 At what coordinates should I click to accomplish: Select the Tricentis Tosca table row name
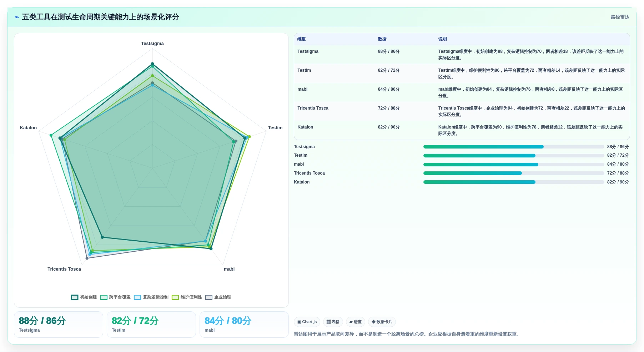pyautogui.click(x=313, y=108)
